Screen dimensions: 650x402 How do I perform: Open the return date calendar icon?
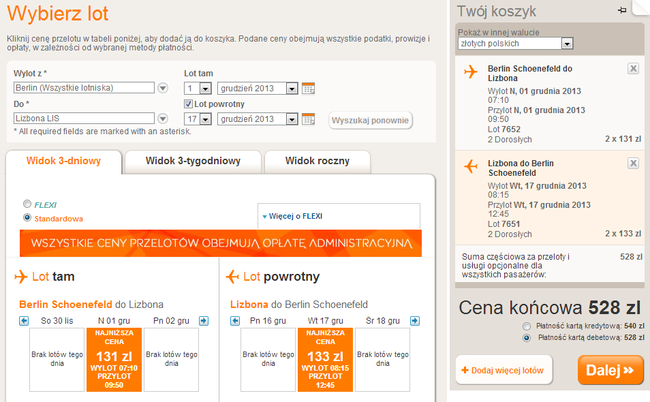point(308,119)
